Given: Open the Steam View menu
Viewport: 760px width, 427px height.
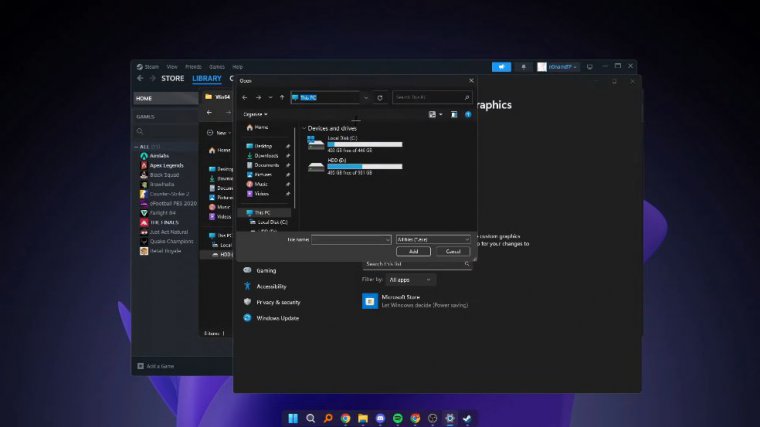Looking at the screenshot, I should (172, 67).
